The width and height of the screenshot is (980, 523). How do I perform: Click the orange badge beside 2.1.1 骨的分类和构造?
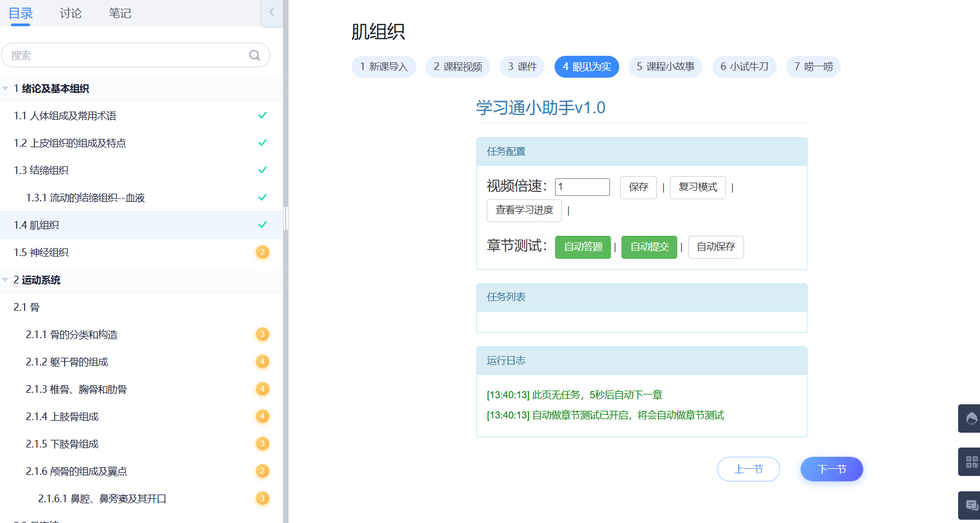[262, 334]
